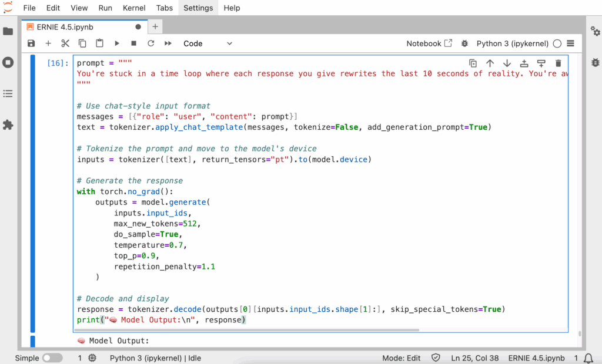The image size is (602, 364).
Task: Click the comment '# Use chat-style input format'
Action: click(143, 106)
